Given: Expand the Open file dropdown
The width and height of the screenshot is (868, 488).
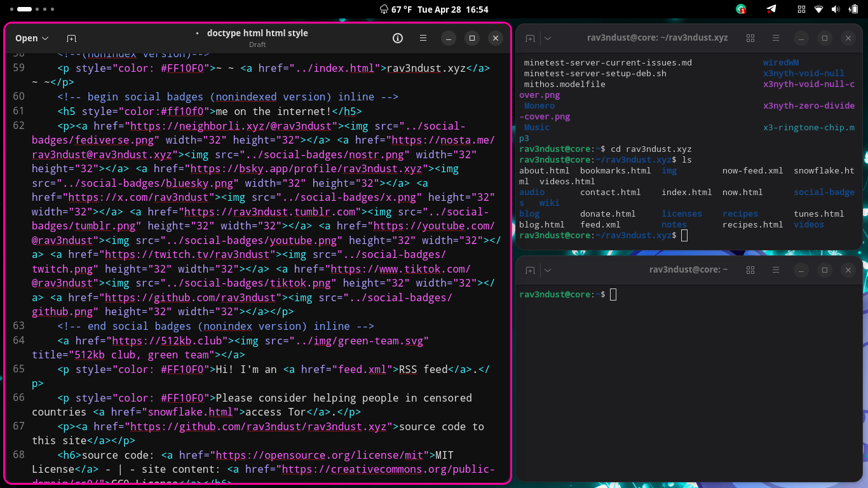Looking at the screenshot, I should 32,38.
